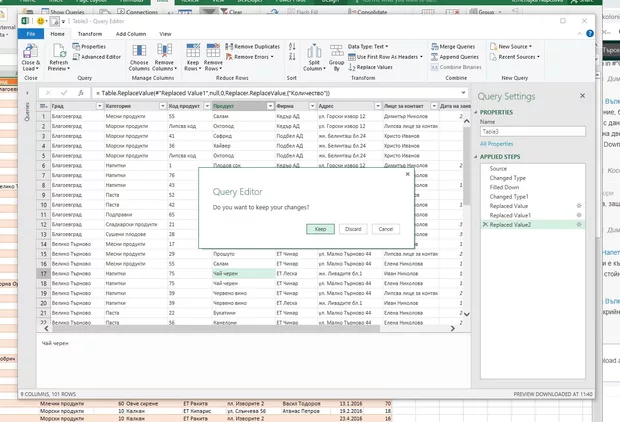The image size is (620, 422).
Task: Switch to the Transform ribbon tab
Action: [89, 33]
